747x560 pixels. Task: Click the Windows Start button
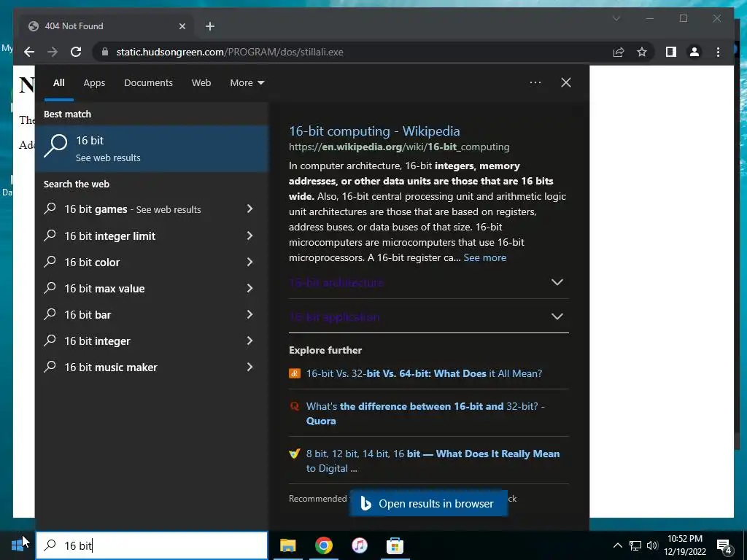[x=18, y=545]
